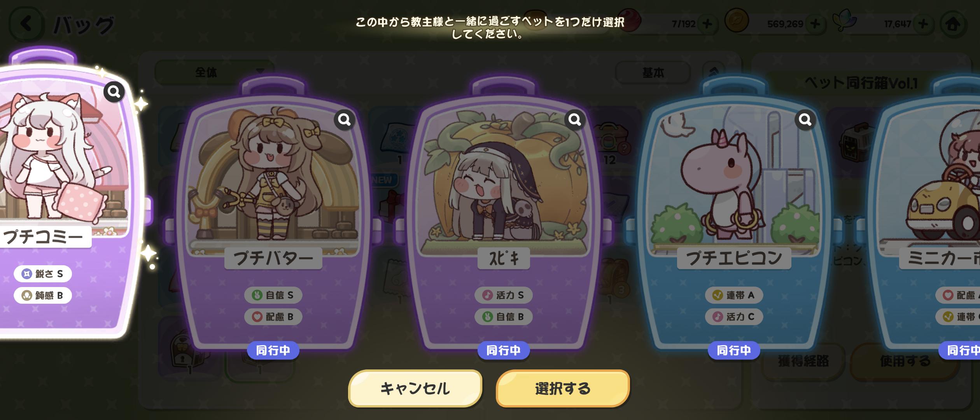Magnify the プチコミー pet card
The width and height of the screenshot is (980, 420).
tap(114, 92)
